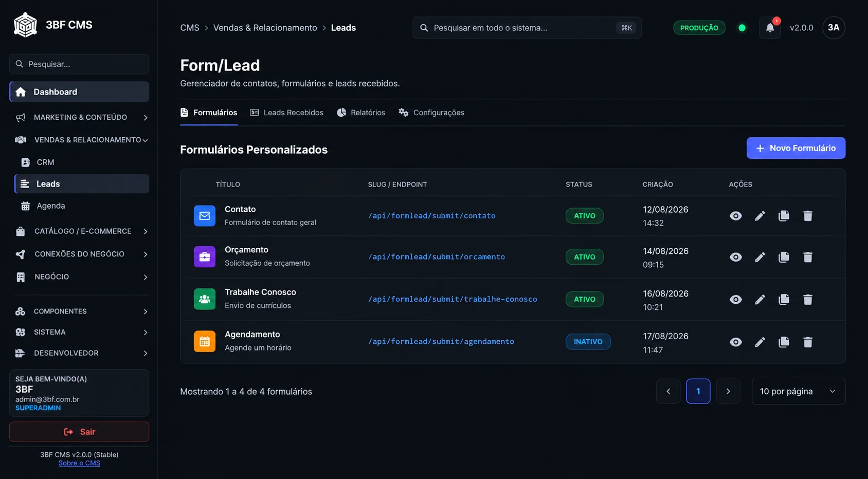The width and height of the screenshot is (868, 479).
Task: Click the Novo Formulário button
Action: click(x=796, y=148)
